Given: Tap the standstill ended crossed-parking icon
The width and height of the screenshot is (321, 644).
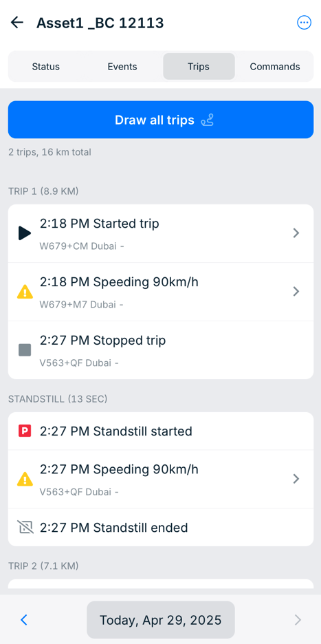Looking at the screenshot, I should pyautogui.click(x=25, y=527).
